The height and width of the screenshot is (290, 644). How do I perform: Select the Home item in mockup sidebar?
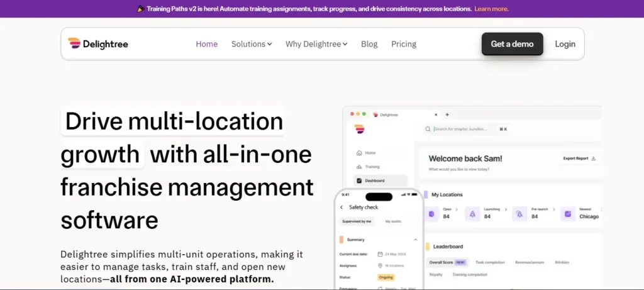point(366,153)
